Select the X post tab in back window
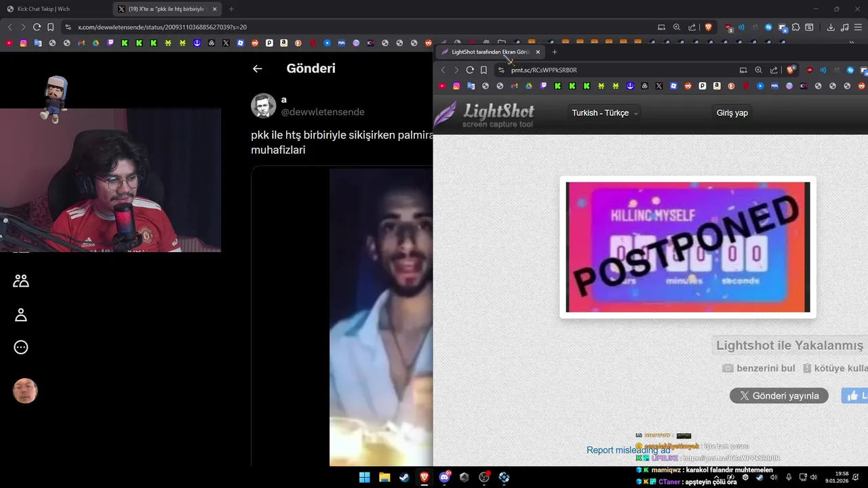Viewport: 868px width, 488px height. 166,9
